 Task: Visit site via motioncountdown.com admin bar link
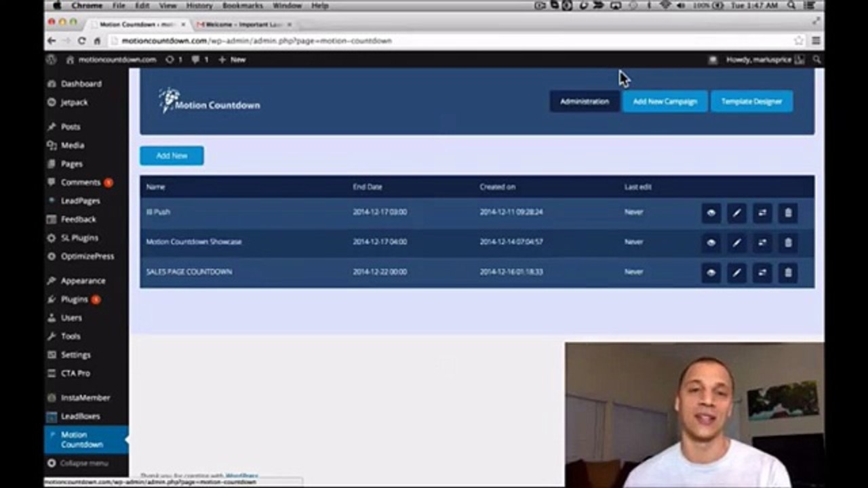point(111,60)
